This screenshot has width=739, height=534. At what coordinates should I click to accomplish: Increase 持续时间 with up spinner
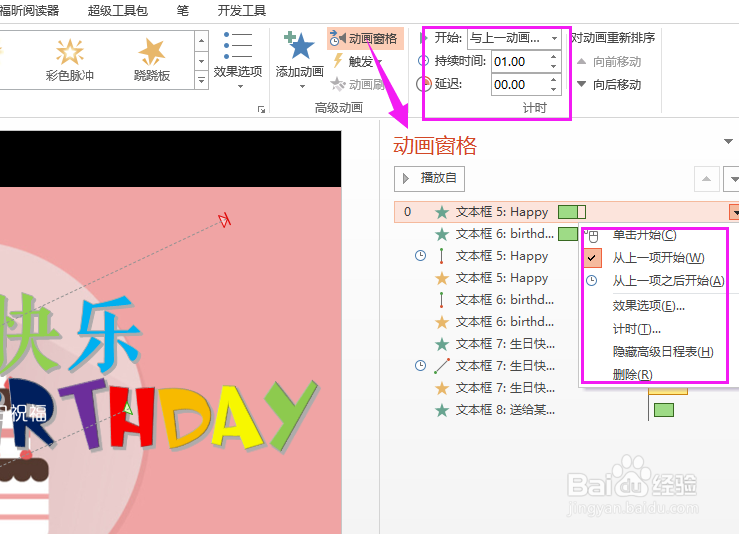(x=553, y=57)
